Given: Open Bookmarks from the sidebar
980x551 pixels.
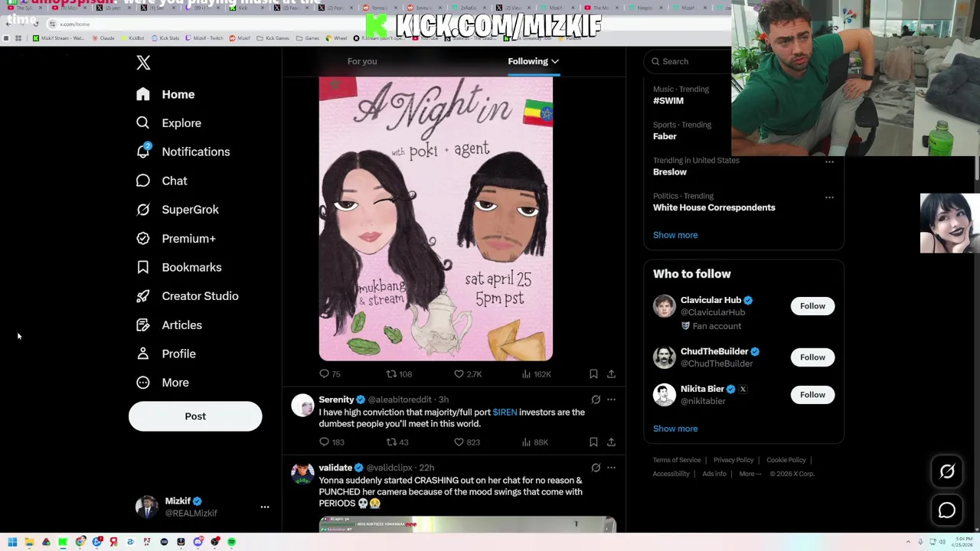Looking at the screenshot, I should tap(178, 267).
